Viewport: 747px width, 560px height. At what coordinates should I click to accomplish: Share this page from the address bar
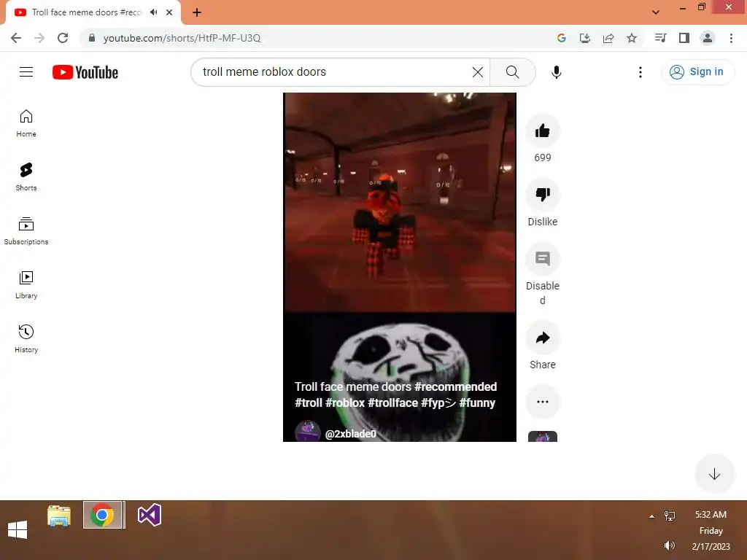point(608,38)
